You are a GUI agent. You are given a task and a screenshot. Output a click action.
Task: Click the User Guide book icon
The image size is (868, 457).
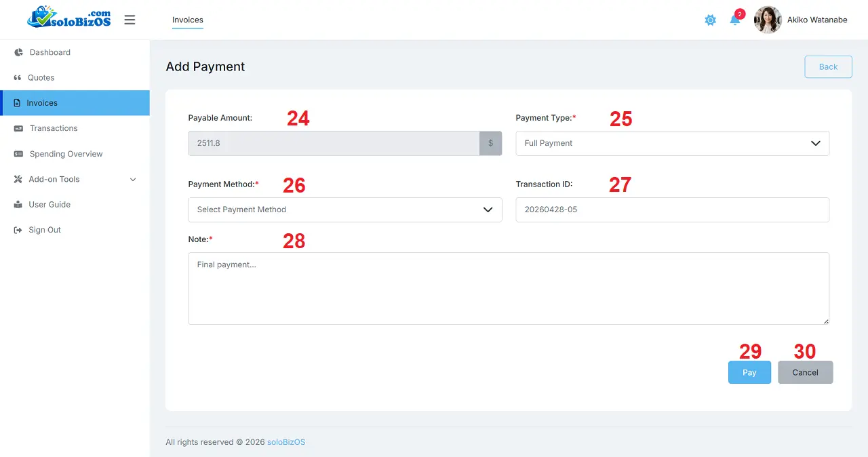[18, 205]
